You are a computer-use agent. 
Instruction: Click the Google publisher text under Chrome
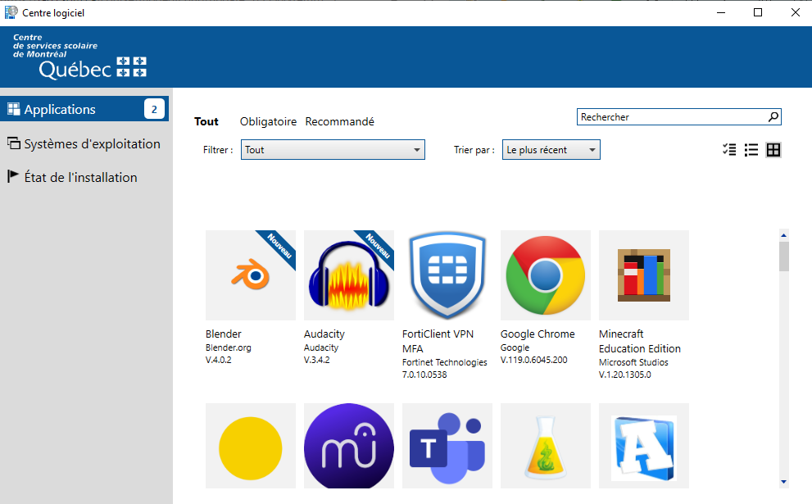[515, 347]
